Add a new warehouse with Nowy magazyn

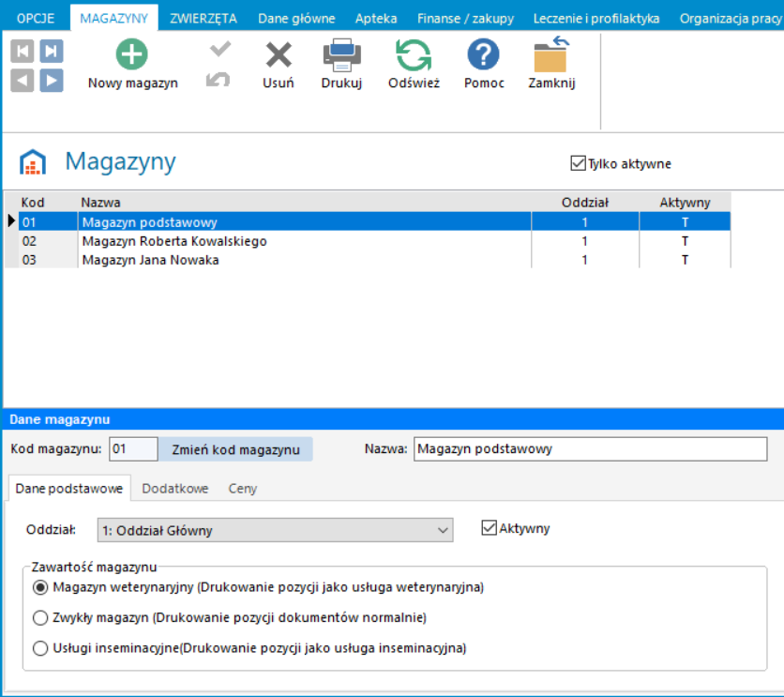[132, 64]
